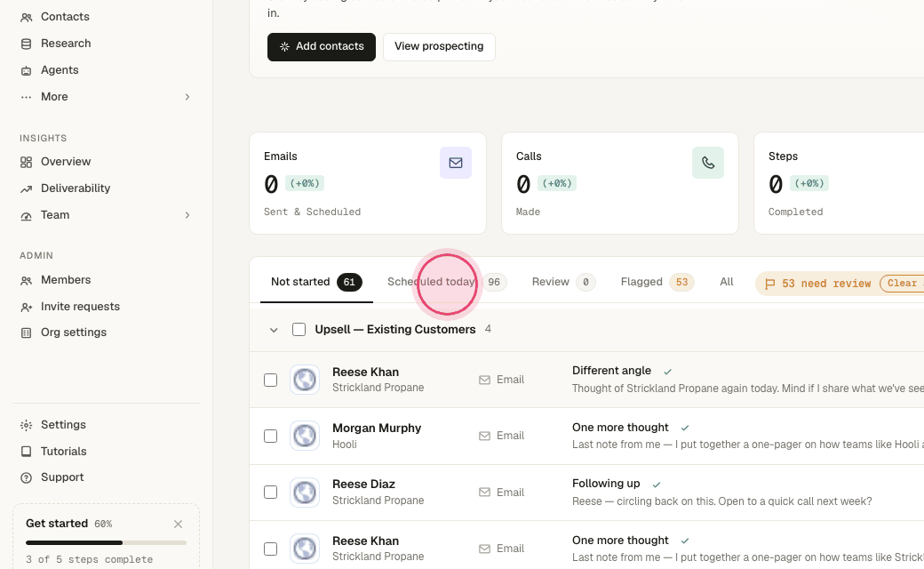Screen dimensions: 924x569
Task: Tick the checkbox for Reese Diaz
Action: click(270, 492)
